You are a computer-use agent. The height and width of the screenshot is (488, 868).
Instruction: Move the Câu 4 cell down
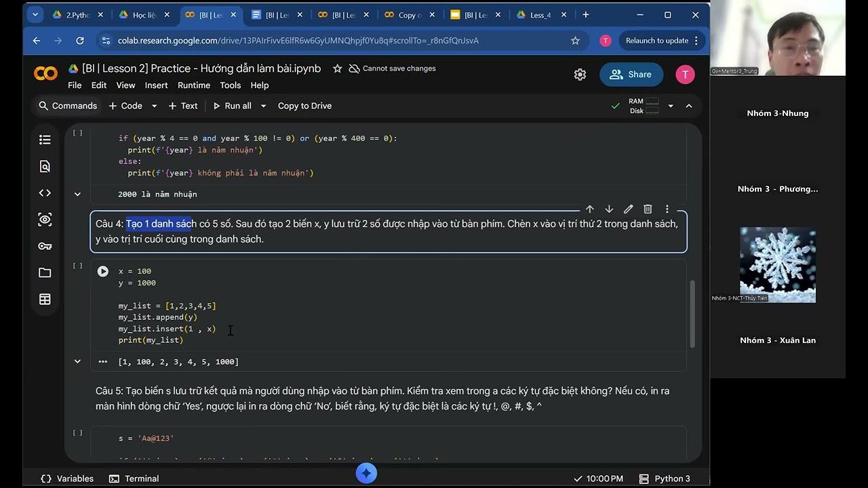(609, 209)
